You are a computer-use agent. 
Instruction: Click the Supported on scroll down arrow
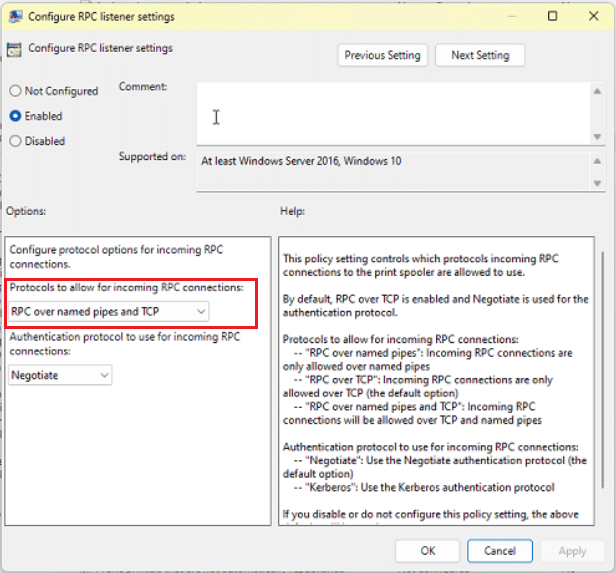click(x=597, y=183)
